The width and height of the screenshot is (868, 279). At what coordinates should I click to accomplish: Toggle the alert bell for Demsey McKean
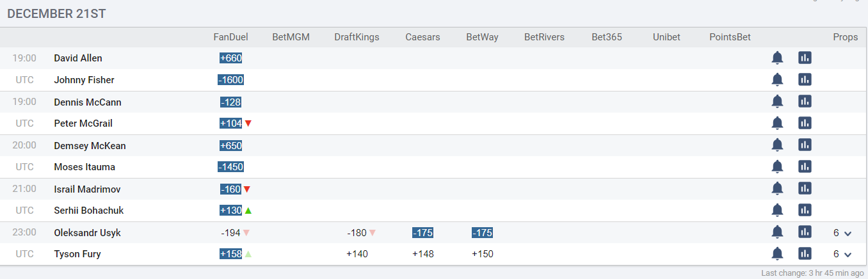777,145
